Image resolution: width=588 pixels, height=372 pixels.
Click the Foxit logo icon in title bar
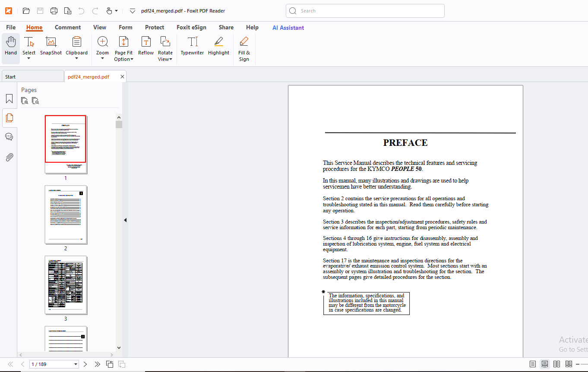(x=9, y=11)
